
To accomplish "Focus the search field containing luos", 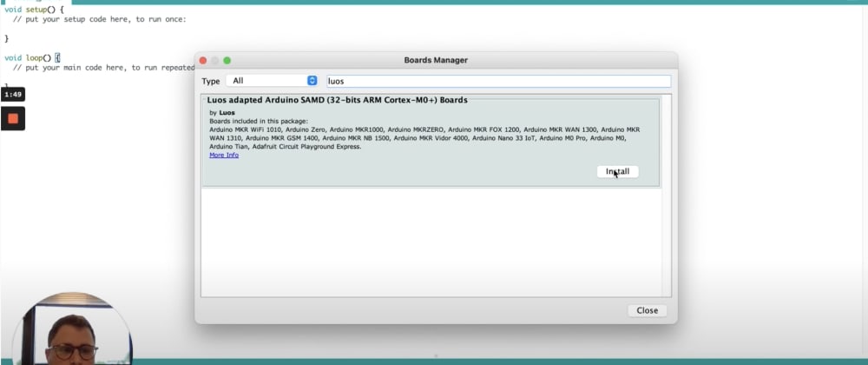I will click(498, 81).
